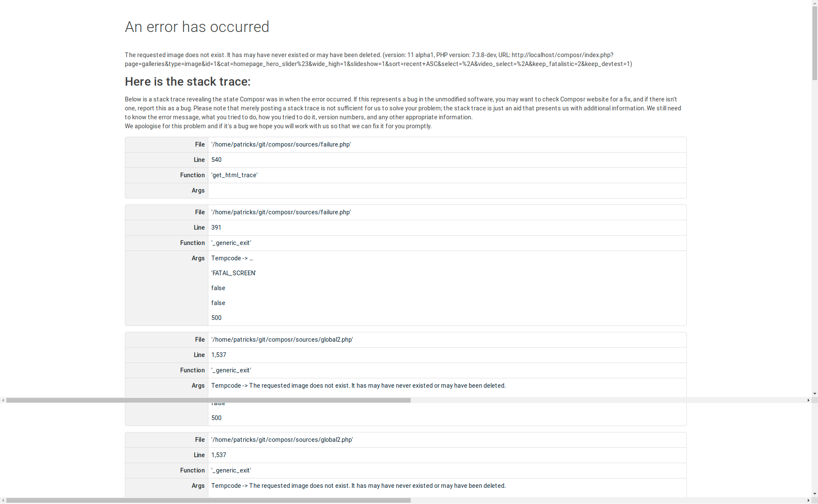Click the bottom horizontal scrollbar thumb
This screenshot has height=504, width=818.
pos(208,501)
